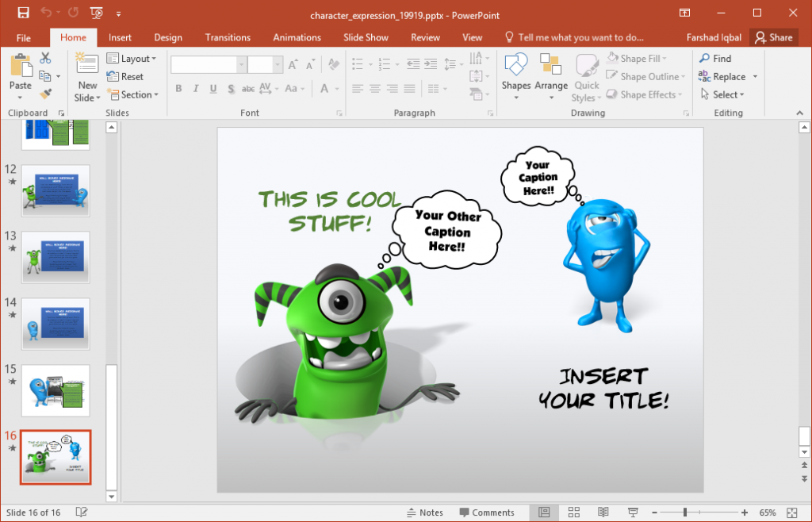Expand the font size dropdown
Screen dimensions: 812x522
coord(277,63)
